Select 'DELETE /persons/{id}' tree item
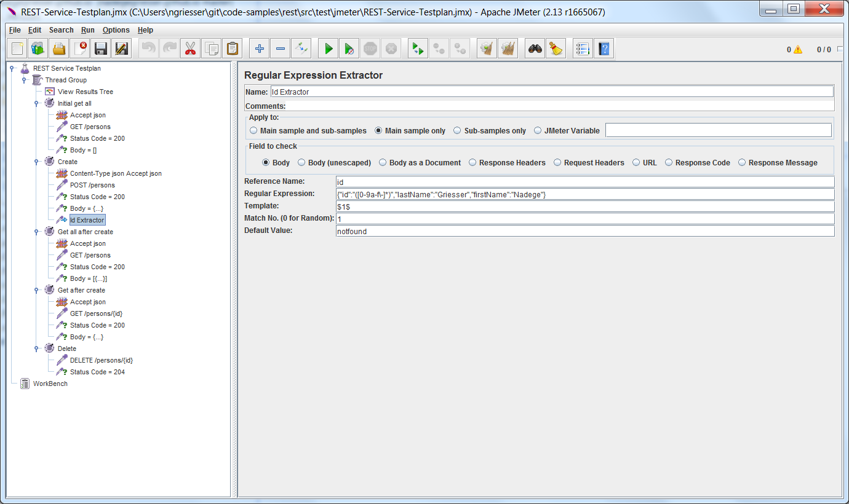This screenshot has width=849, height=504. [x=102, y=360]
